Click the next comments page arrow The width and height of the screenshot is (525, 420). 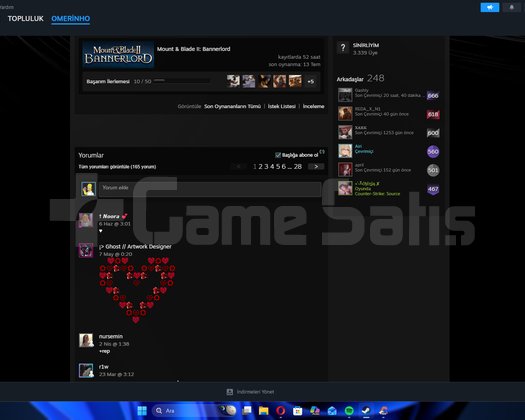click(x=316, y=166)
